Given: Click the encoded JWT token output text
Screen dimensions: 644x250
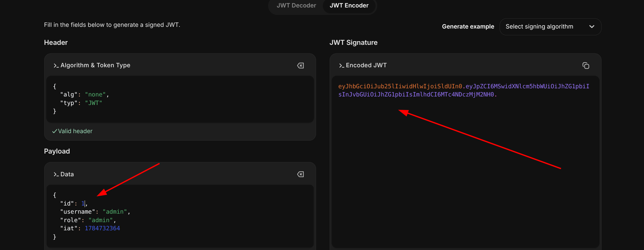Looking at the screenshot, I should 464,90.
